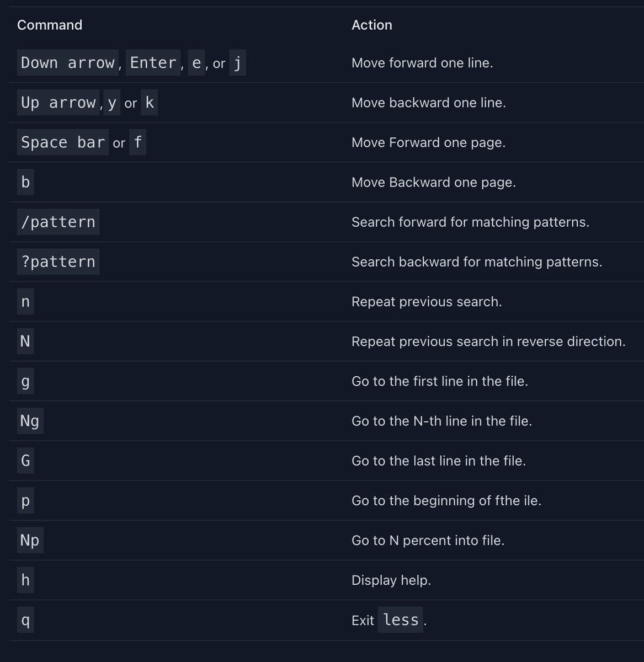This screenshot has width=644, height=662.
Task: Select the lowercase n command code
Action: 25,302
